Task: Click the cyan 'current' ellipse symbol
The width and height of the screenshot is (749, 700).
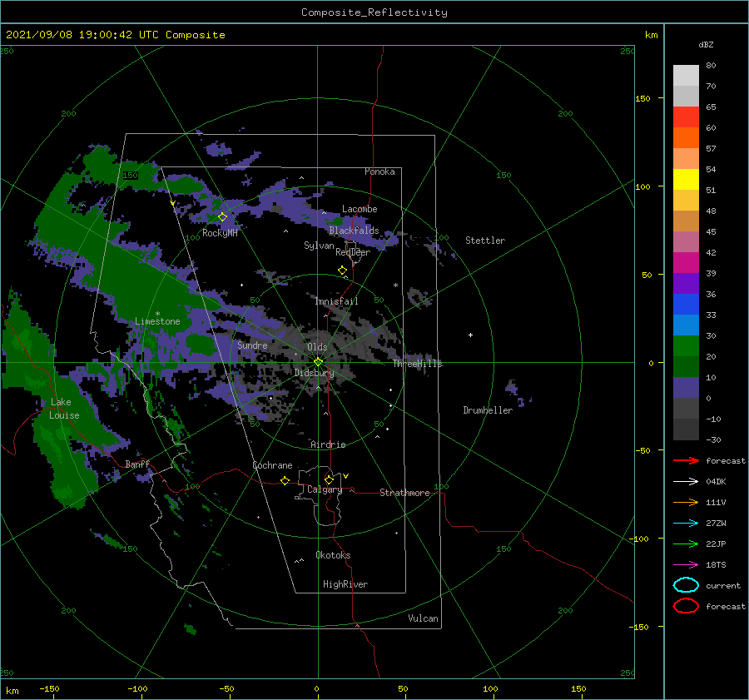Action: coord(686,585)
